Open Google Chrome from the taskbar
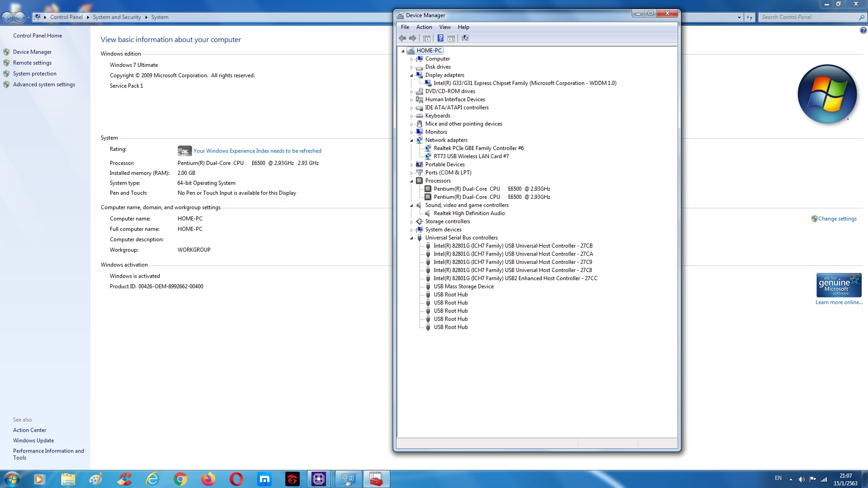This screenshot has width=868, height=488. point(180,479)
